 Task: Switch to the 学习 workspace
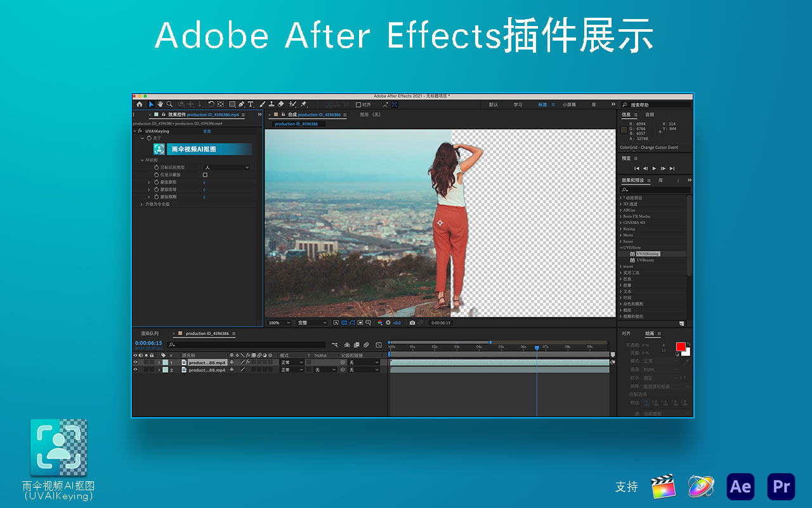(x=518, y=104)
